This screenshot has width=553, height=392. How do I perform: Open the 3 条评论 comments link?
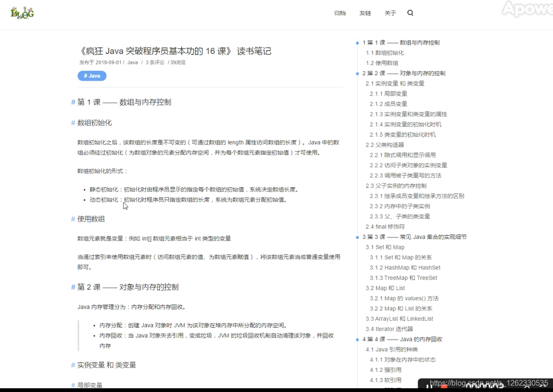click(x=155, y=62)
